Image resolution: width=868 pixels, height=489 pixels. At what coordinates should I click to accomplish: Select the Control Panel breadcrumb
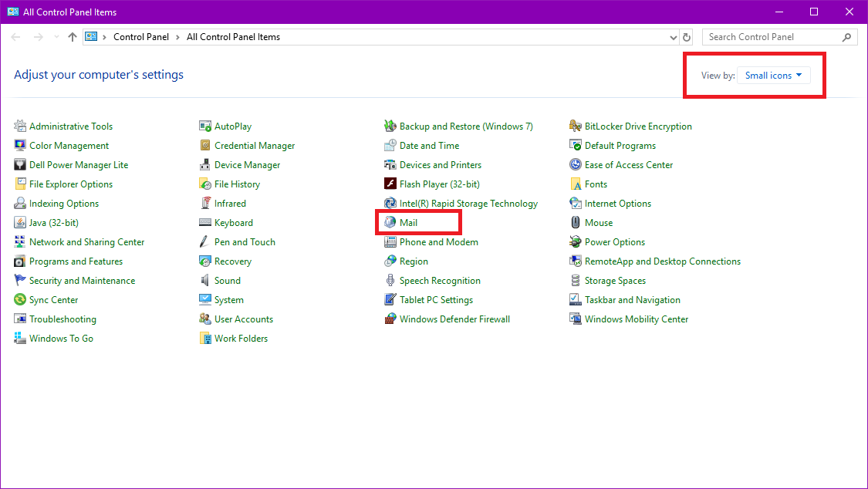tap(141, 37)
